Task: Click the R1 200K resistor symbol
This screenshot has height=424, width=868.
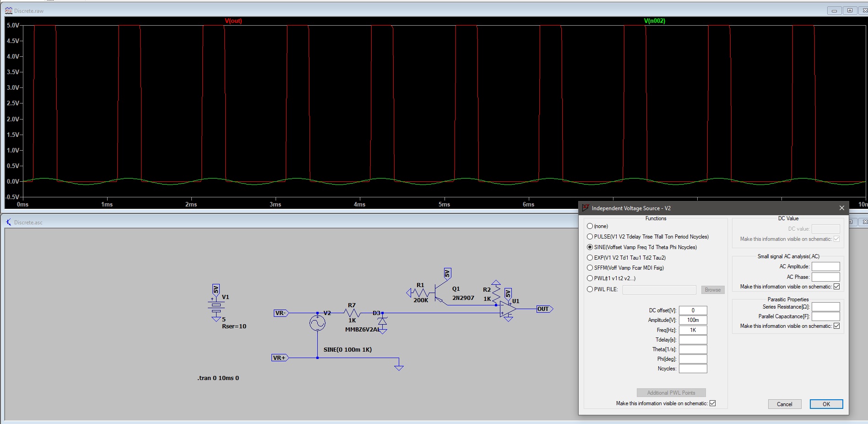Action: [420, 293]
